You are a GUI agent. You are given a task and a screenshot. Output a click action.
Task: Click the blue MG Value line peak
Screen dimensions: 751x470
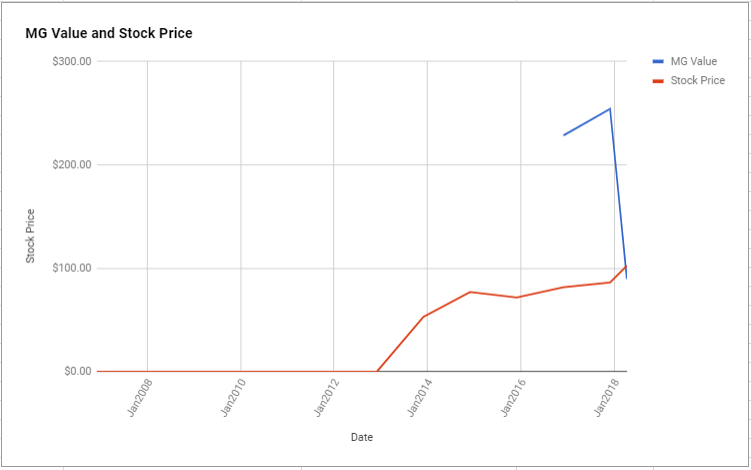tap(610, 109)
